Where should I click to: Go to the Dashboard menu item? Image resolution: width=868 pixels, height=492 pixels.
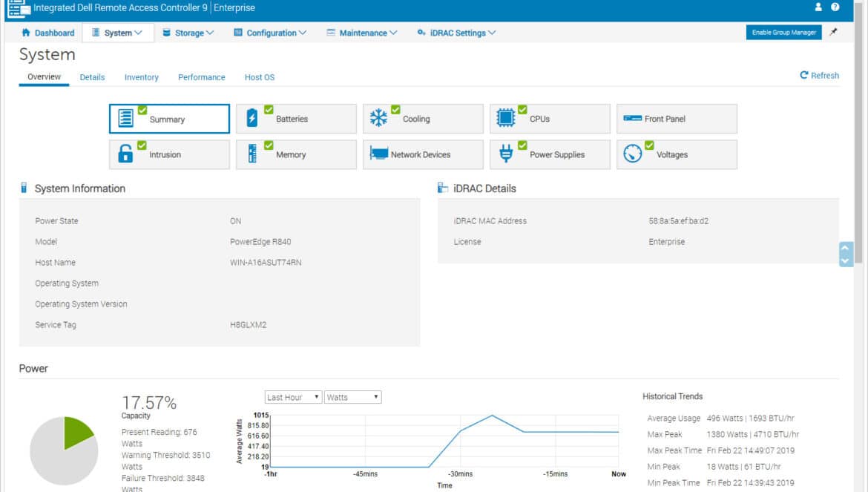pos(47,33)
